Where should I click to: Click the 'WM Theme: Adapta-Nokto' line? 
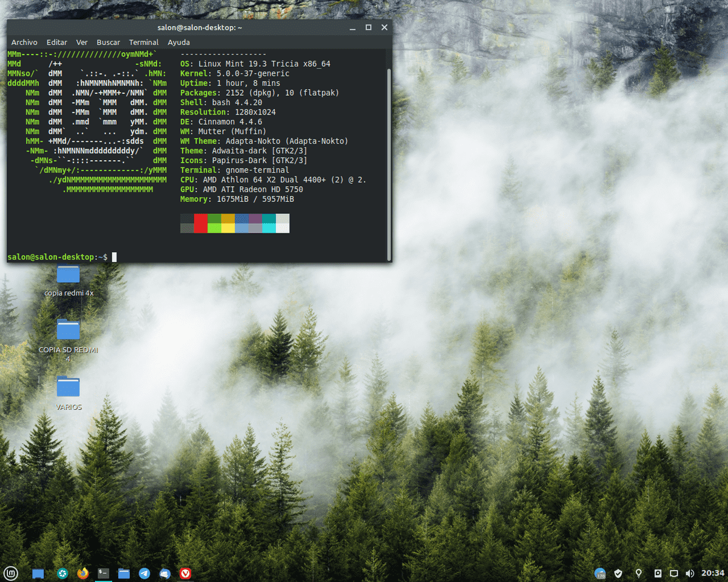(265, 141)
